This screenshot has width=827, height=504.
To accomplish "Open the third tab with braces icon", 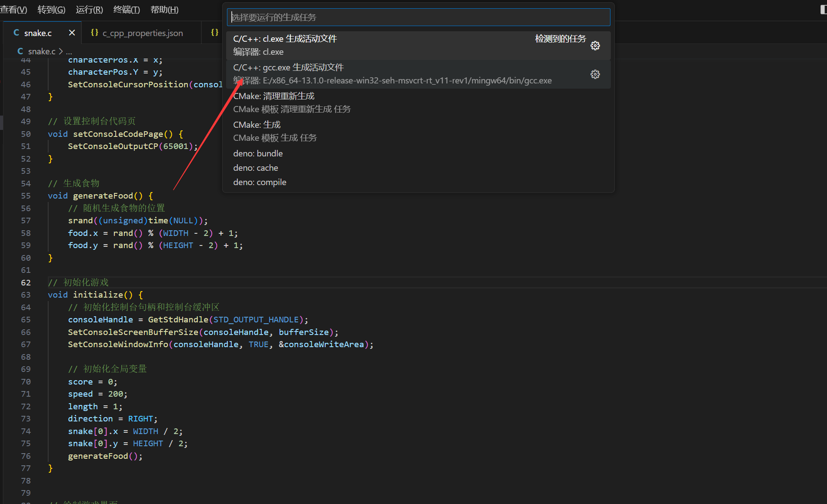I will 214,33.
